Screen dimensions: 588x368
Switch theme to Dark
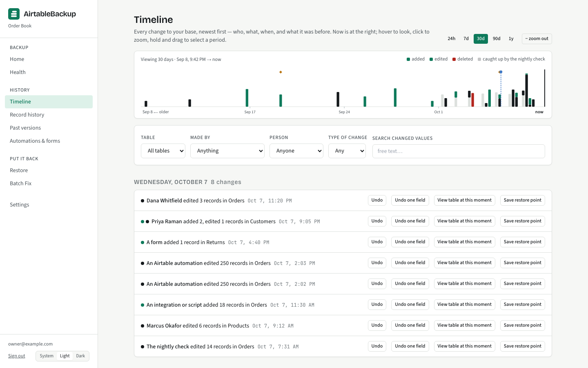pyautogui.click(x=80, y=356)
